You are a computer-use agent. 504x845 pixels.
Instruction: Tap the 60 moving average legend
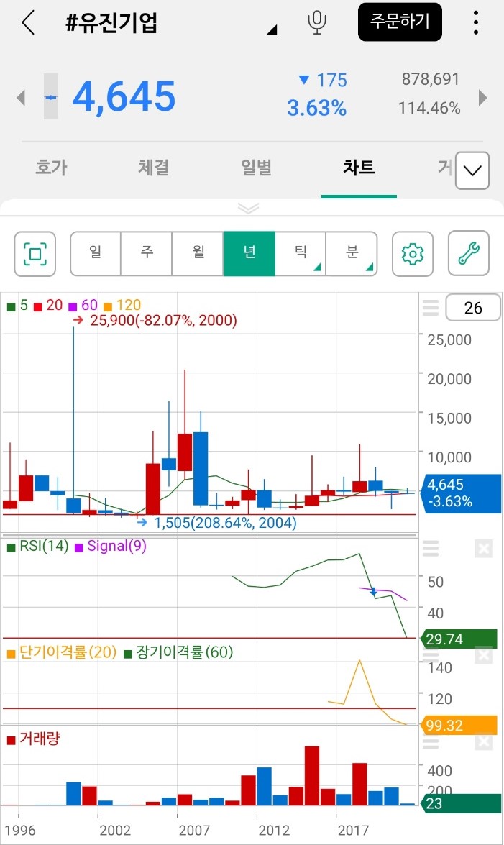[83, 305]
